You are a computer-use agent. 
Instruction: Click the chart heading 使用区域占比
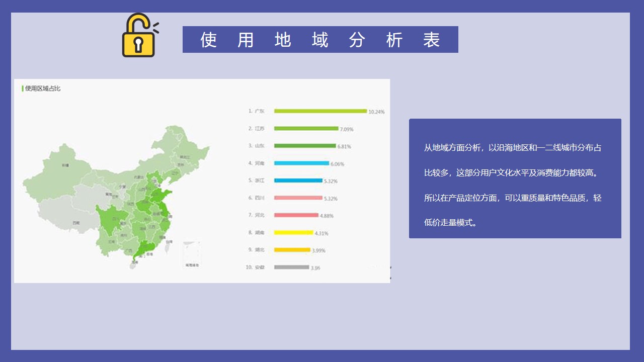(43, 88)
